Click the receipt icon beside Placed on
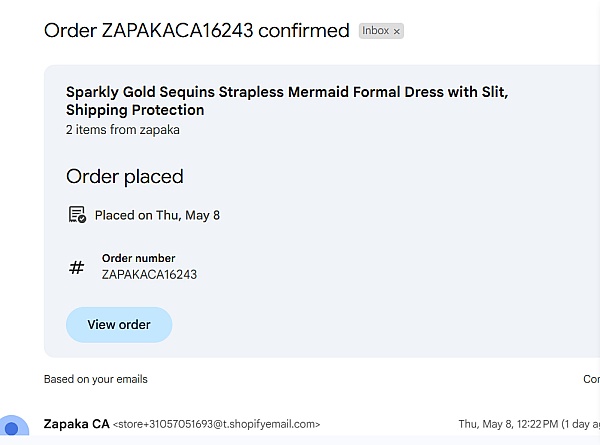600x445 pixels. [77, 215]
